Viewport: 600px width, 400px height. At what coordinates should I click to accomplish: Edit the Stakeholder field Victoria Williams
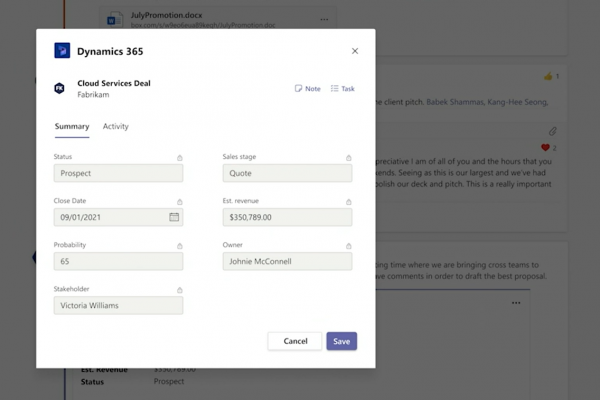pos(118,305)
